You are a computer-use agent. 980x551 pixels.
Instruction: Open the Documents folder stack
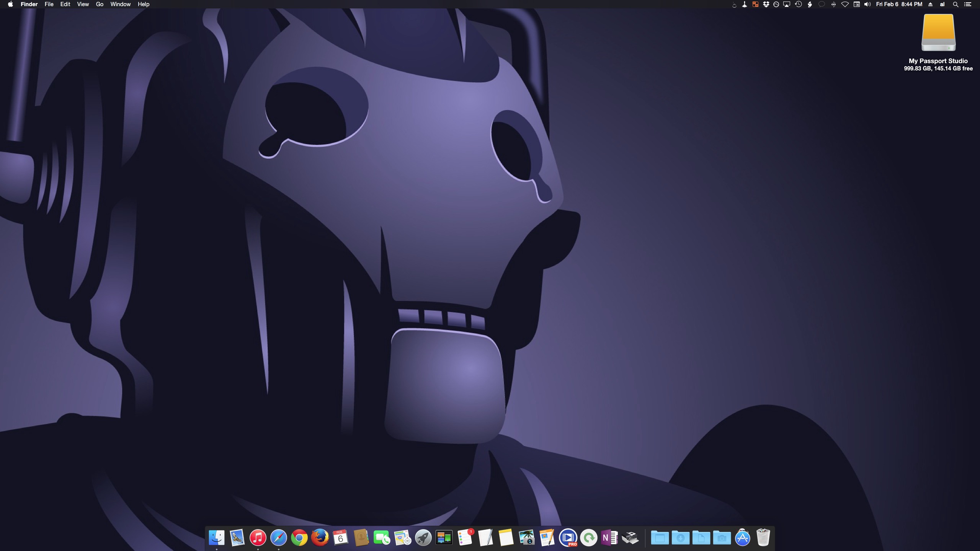701,538
